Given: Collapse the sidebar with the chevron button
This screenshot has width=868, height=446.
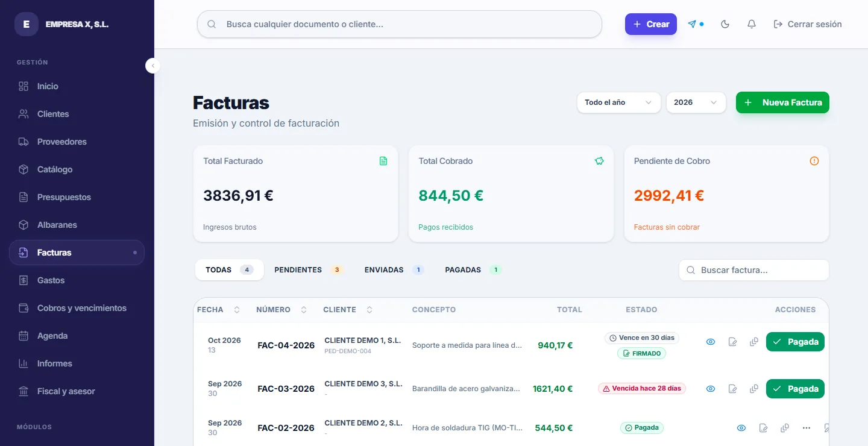Looking at the screenshot, I should point(153,66).
